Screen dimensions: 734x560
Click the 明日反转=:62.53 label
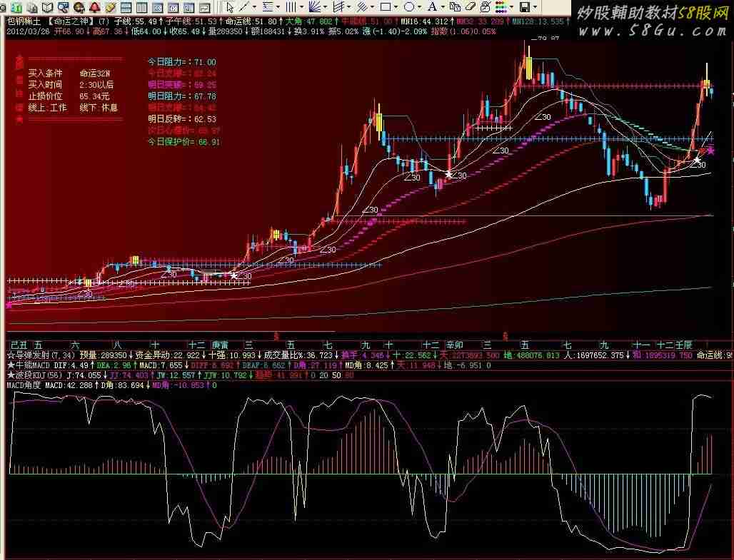pyautogui.click(x=182, y=119)
